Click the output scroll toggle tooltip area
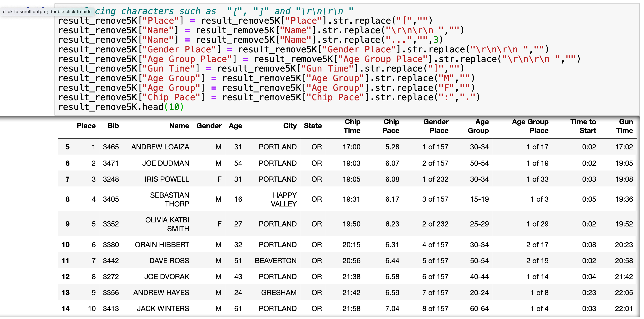Viewport: 644px width, 319px height. point(47,12)
